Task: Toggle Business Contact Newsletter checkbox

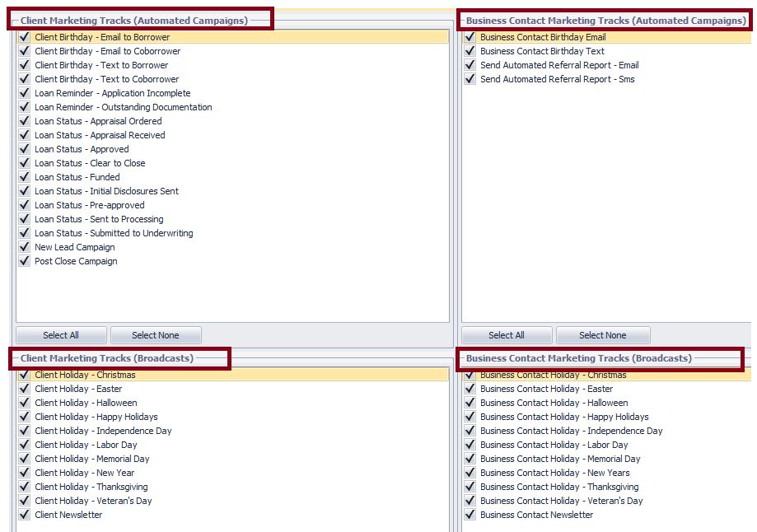Action: (470, 515)
